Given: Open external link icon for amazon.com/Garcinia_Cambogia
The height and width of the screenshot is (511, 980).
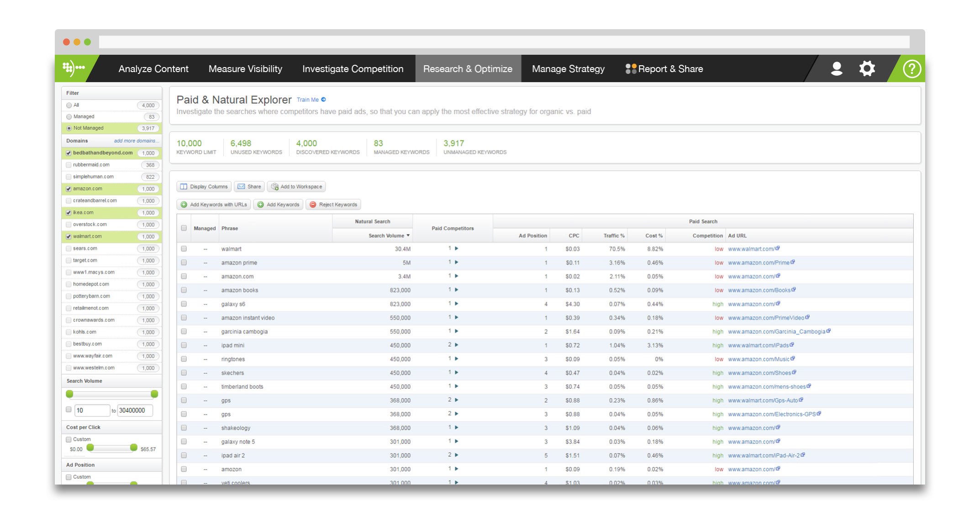Looking at the screenshot, I should point(828,331).
